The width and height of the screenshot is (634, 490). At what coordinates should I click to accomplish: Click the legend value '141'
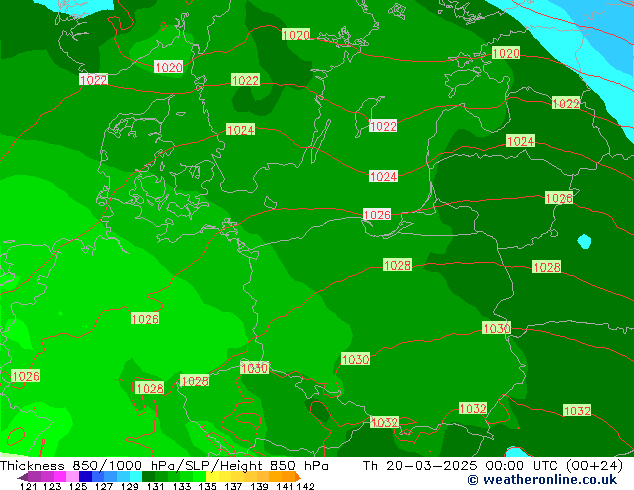click(285, 486)
